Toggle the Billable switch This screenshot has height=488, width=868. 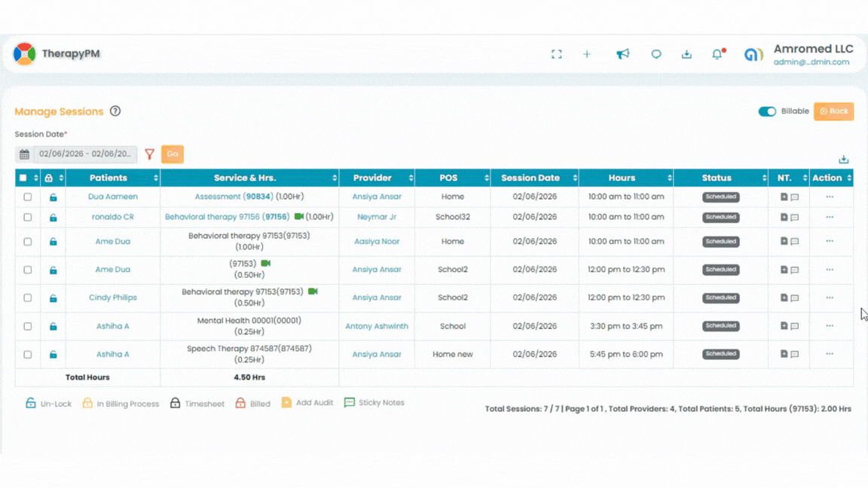pyautogui.click(x=767, y=111)
